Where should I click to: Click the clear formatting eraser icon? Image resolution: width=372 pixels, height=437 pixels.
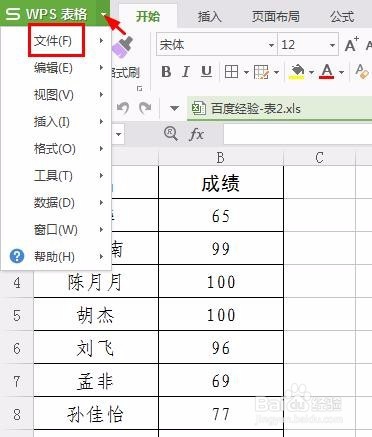tap(362, 72)
